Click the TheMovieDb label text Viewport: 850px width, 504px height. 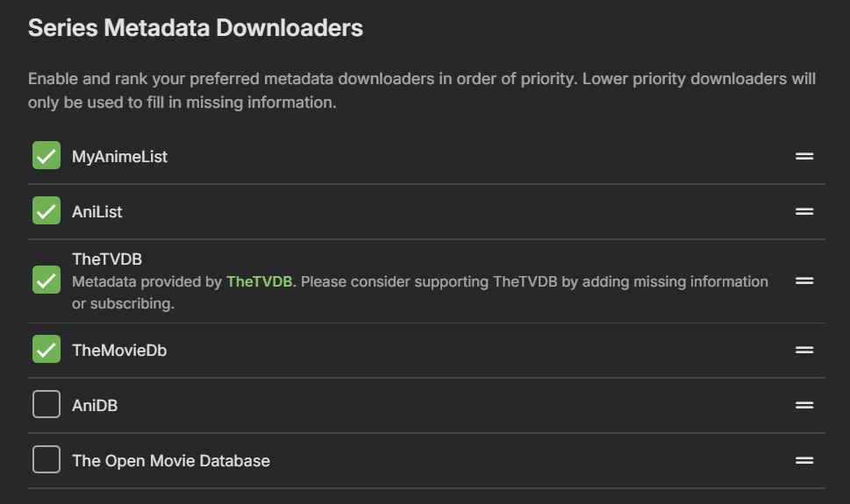[119, 350]
